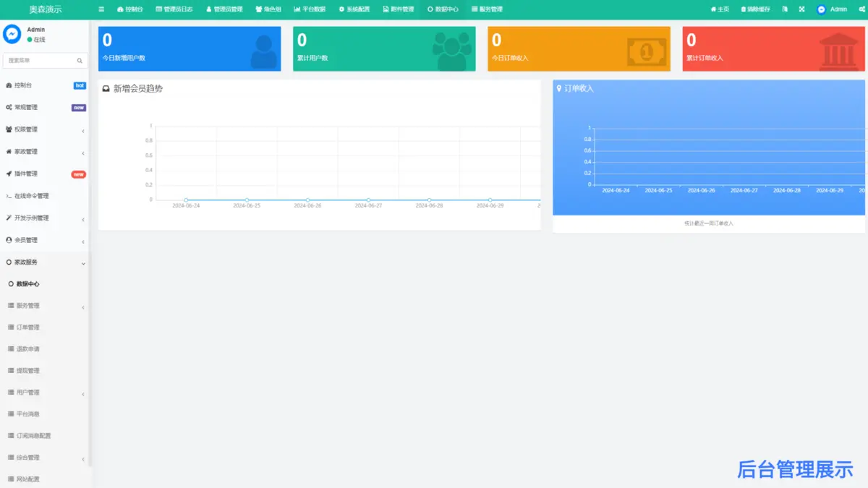Click the fullscreen icon in top bar
This screenshot has width=868, height=488.
[801, 9]
